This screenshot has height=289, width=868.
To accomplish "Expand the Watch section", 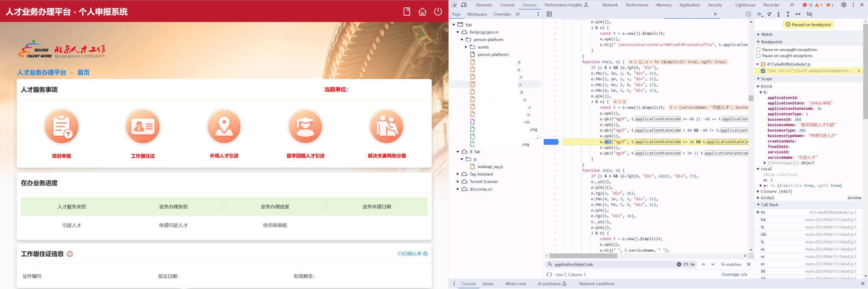I will [x=758, y=34].
